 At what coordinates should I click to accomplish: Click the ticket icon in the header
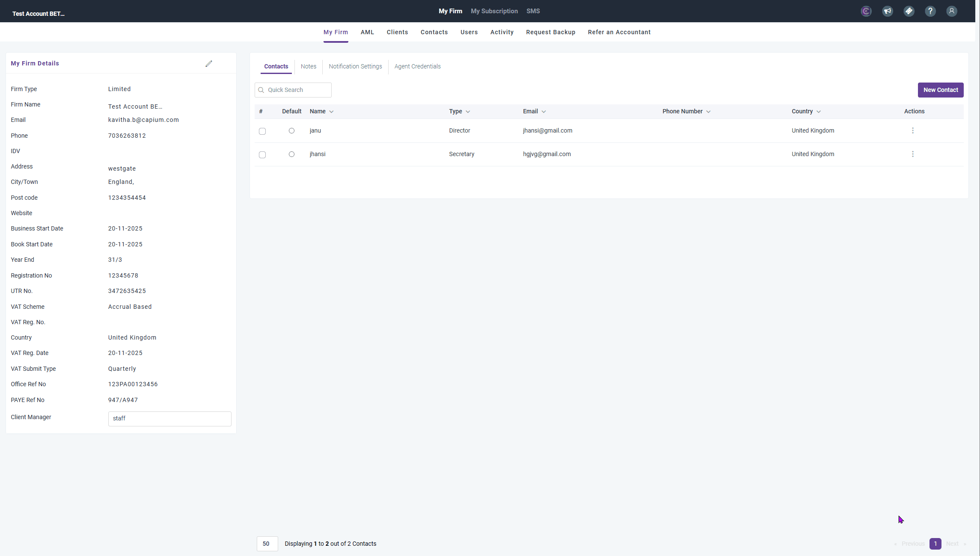click(x=909, y=11)
